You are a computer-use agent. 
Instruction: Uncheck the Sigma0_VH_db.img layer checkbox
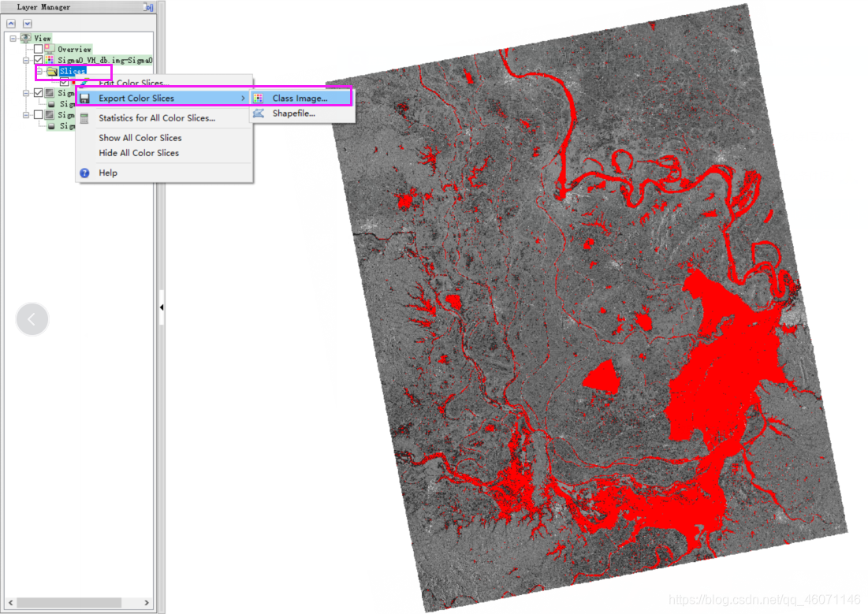(x=38, y=60)
